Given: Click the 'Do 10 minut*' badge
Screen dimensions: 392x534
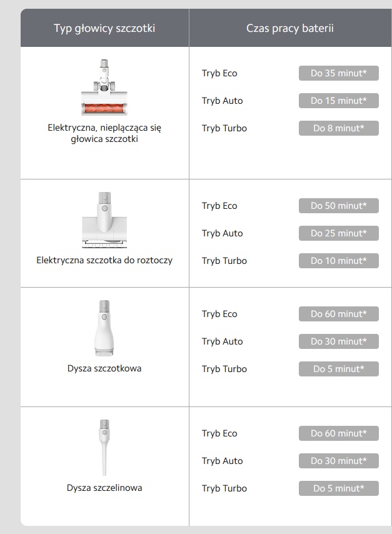Looking at the screenshot, I should click(x=338, y=261).
